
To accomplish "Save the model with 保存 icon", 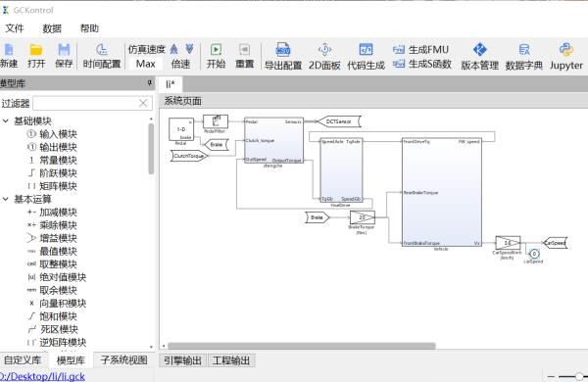I will coord(64,50).
